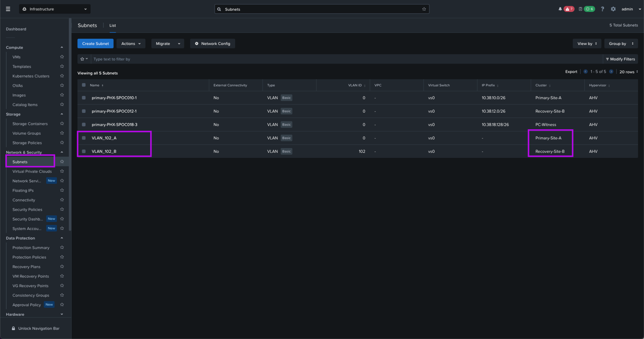This screenshot has width=644, height=339.
Task: Switch to the List tab
Action: [x=113, y=25]
